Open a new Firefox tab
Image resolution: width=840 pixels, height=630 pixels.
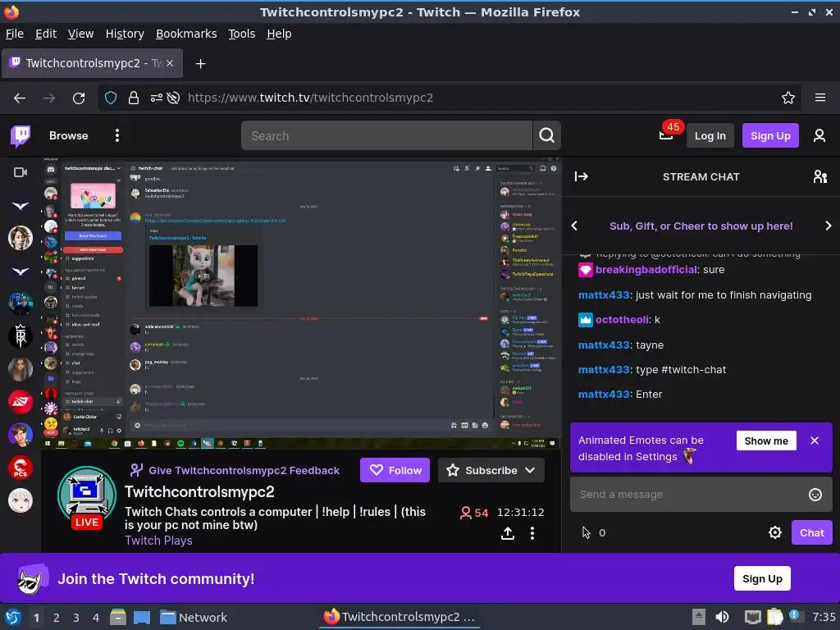click(200, 64)
